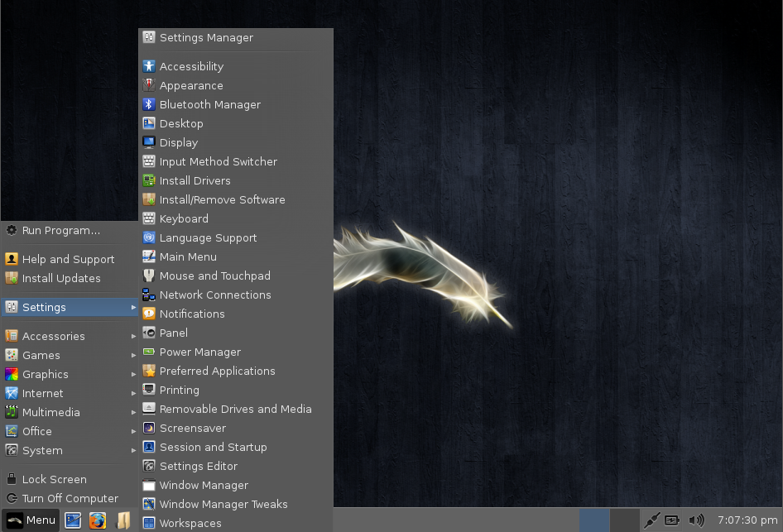Expand the Games submenu arrow
The image size is (783, 532).
[x=133, y=355]
